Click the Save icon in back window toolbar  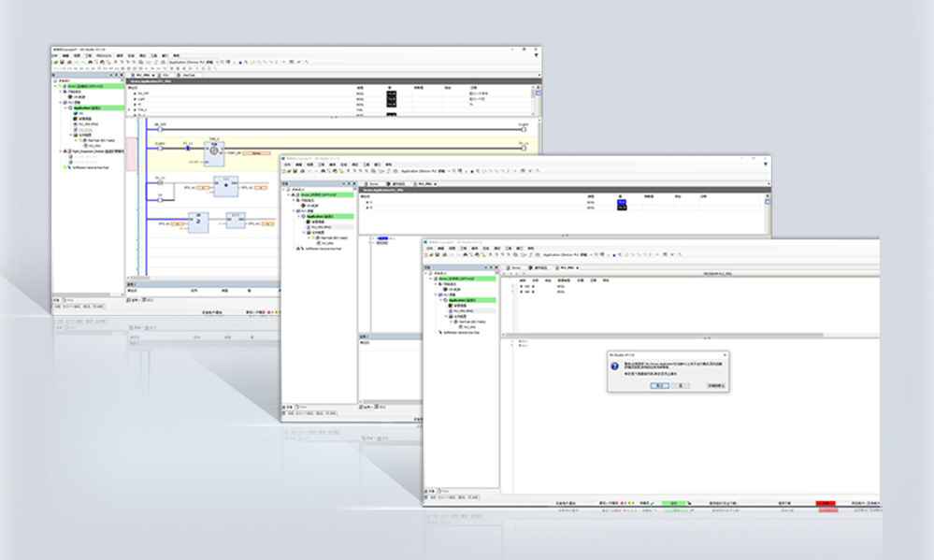pyautogui.click(x=62, y=63)
